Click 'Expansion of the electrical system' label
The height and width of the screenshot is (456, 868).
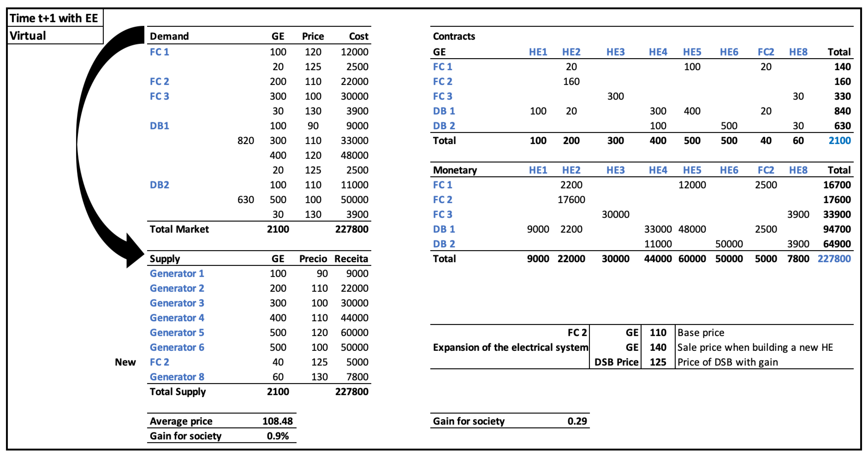[510, 347]
